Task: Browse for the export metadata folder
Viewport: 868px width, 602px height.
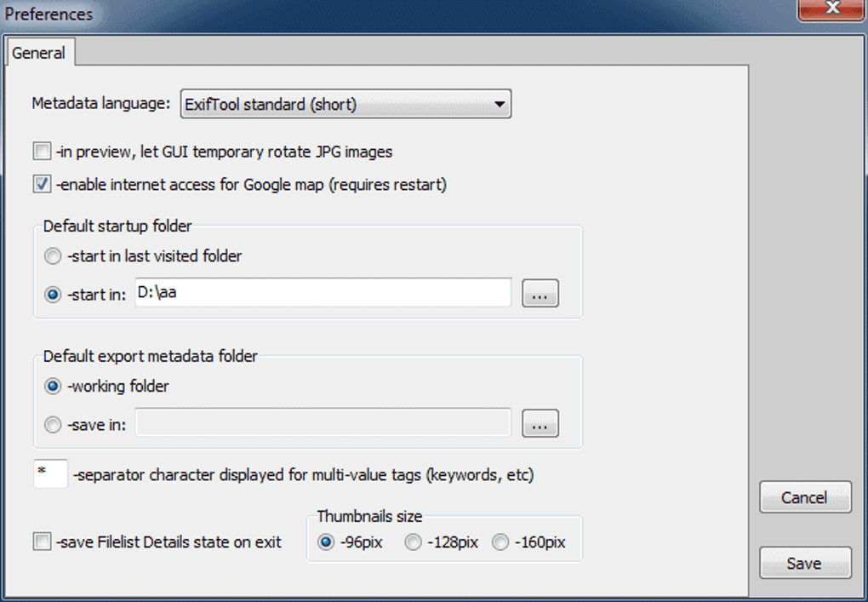Action: 540,424
